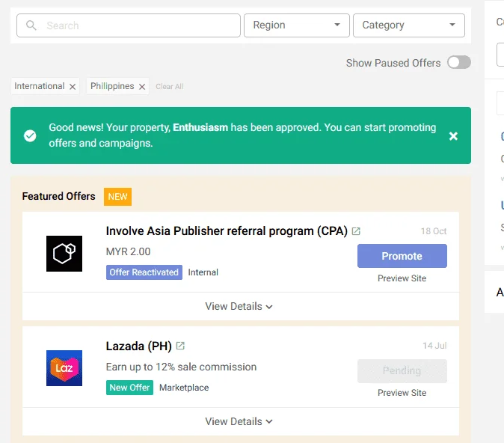Dismiss the property approved notification banner
This screenshot has height=443, width=504.
pos(453,136)
